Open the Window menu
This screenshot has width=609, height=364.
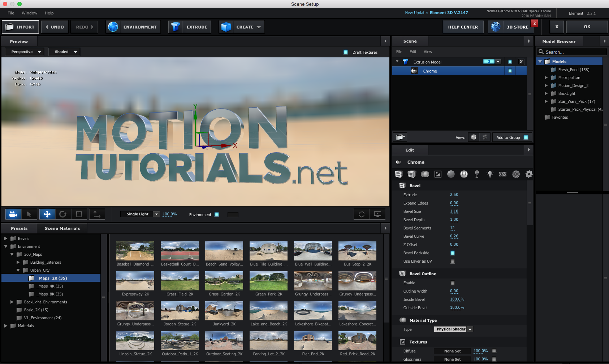coord(29,13)
